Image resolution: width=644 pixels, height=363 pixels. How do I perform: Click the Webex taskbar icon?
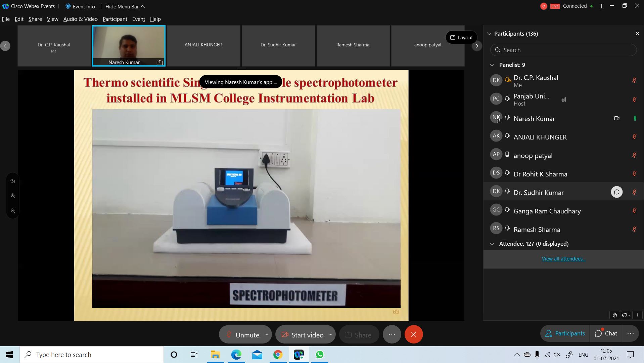click(298, 355)
